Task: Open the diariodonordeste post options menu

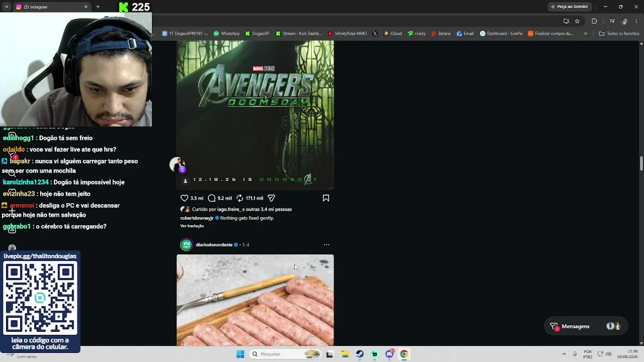Action: tap(327, 245)
